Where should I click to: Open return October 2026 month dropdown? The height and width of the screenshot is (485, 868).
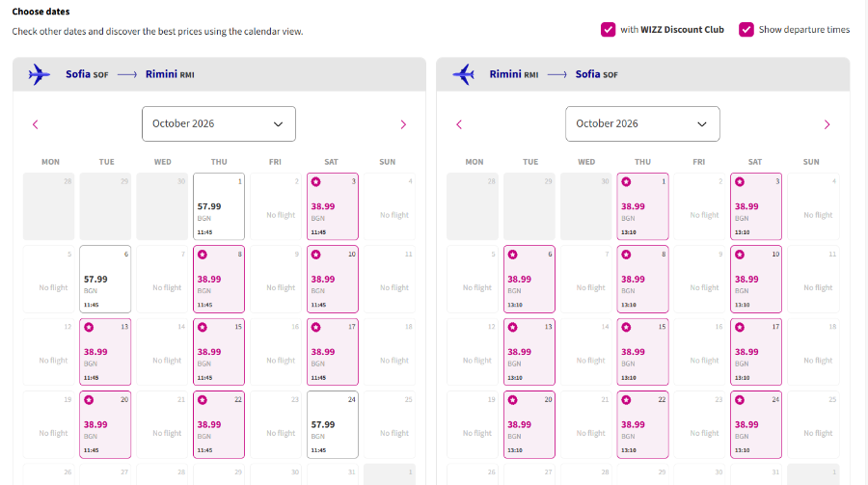[642, 124]
